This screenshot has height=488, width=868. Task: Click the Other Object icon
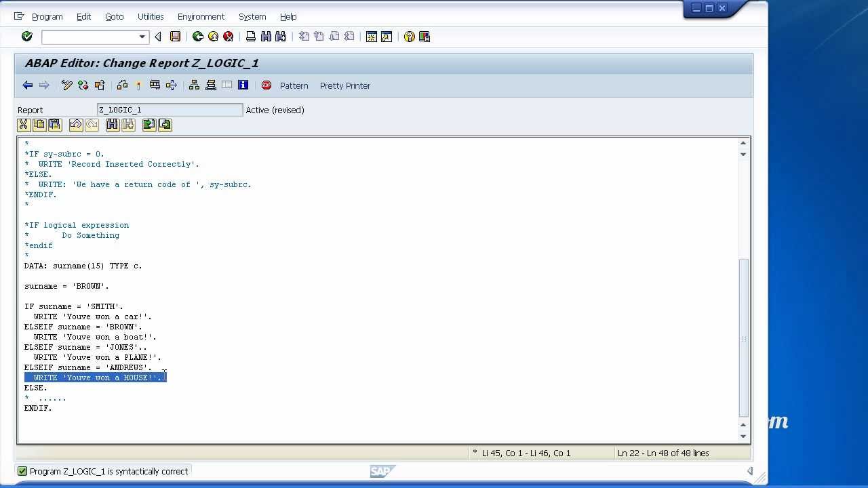click(100, 85)
